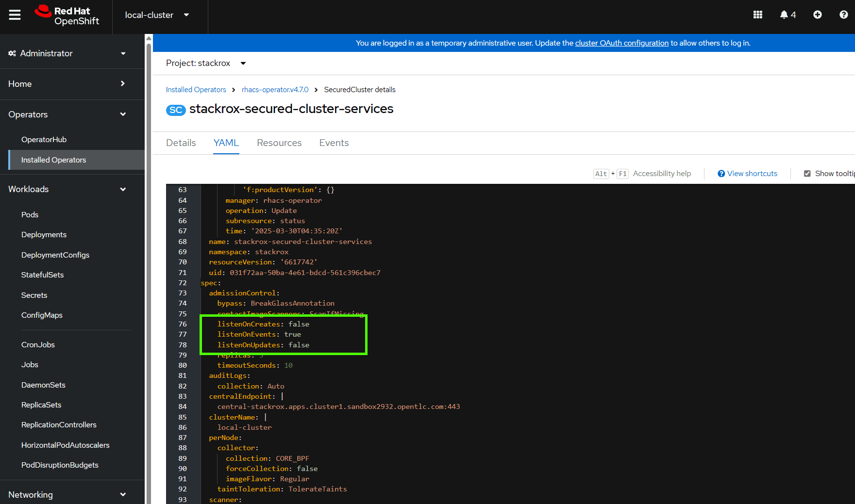This screenshot has width=855, height=504.
Task: View notifications bell with 4 alerts
Action: [788, 15]
